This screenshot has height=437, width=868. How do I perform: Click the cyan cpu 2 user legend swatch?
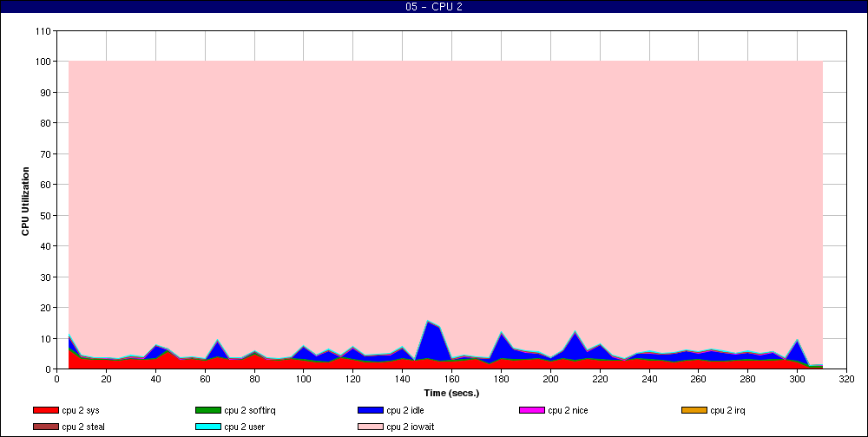[x=208, y=427]
